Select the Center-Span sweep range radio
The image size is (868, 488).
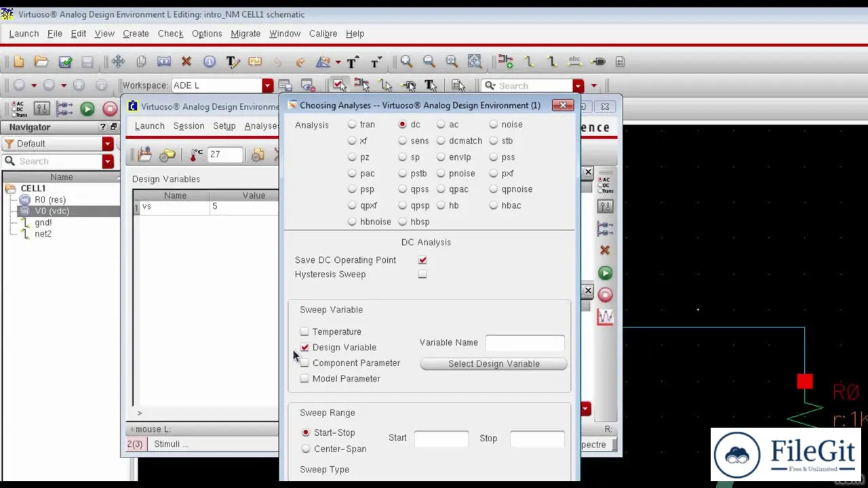[x=306, y=449]
